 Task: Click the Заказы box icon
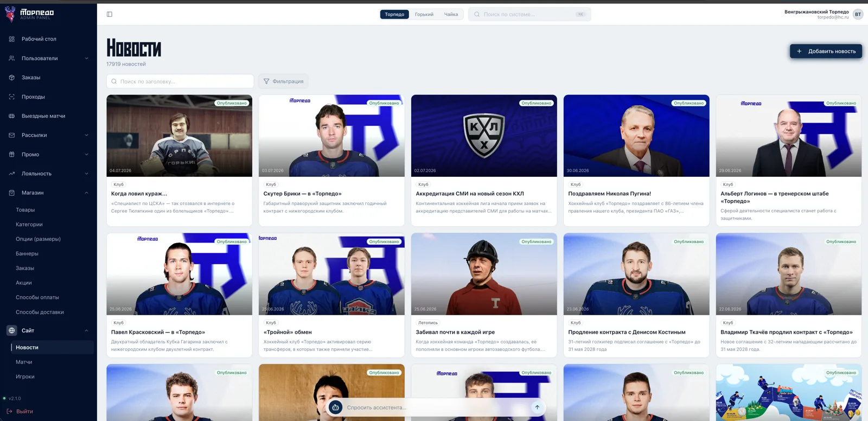[x=12, y=78]
